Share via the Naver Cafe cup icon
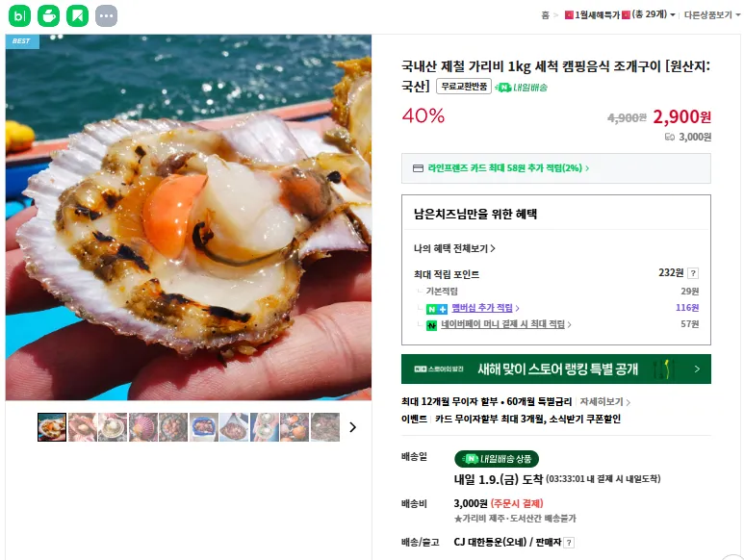 point(48,15)
